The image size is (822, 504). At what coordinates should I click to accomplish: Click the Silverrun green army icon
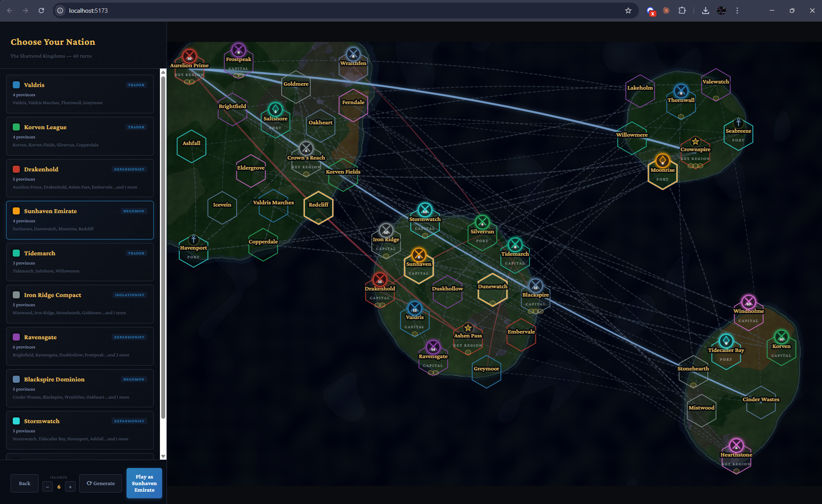coord(482,222)
